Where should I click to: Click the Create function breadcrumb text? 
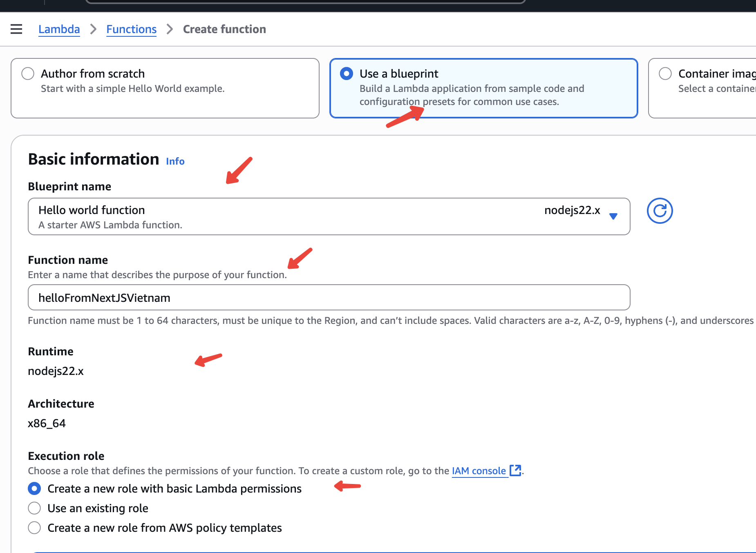224,29
